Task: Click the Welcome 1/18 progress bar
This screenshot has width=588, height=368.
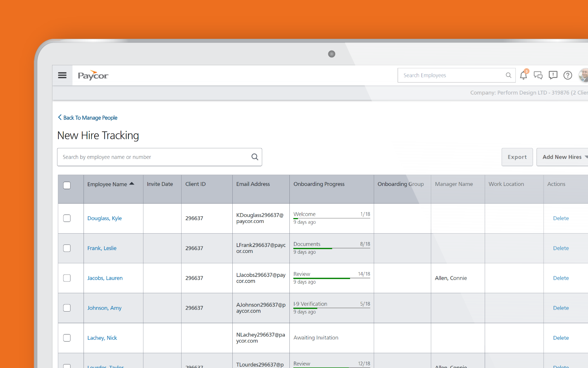Action: pos(332,218)
